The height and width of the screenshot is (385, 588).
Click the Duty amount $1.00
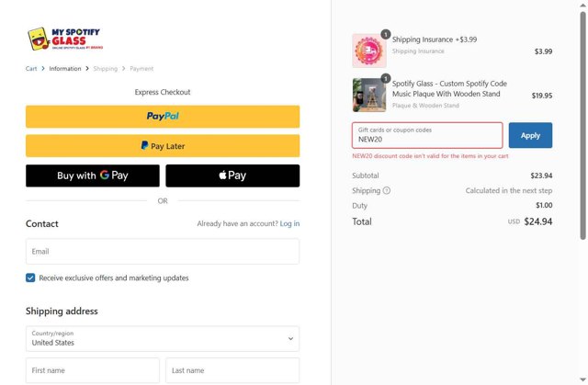pos(544,205)
